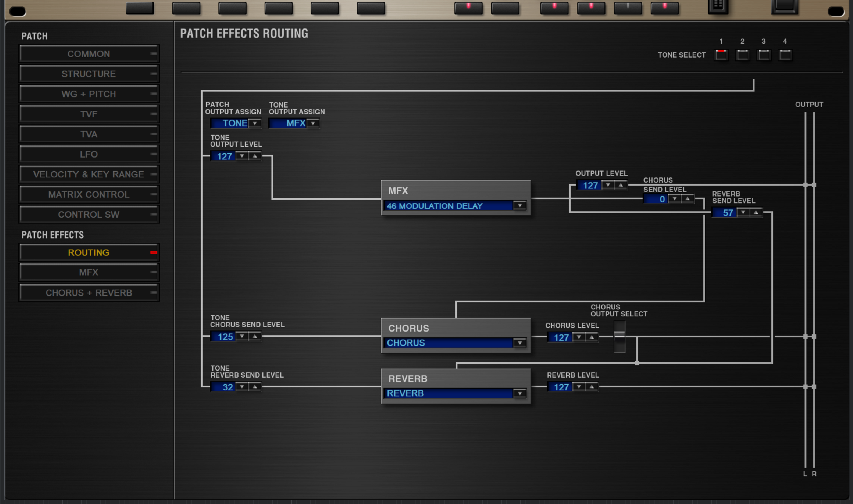Increase Tone Reverb Send Level value
The width and height of the screenshot is (853, 504).
tap(255, 387)
